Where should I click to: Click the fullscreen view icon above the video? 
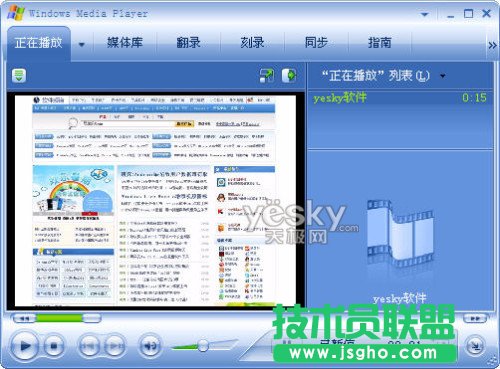(x=267, y=75)
